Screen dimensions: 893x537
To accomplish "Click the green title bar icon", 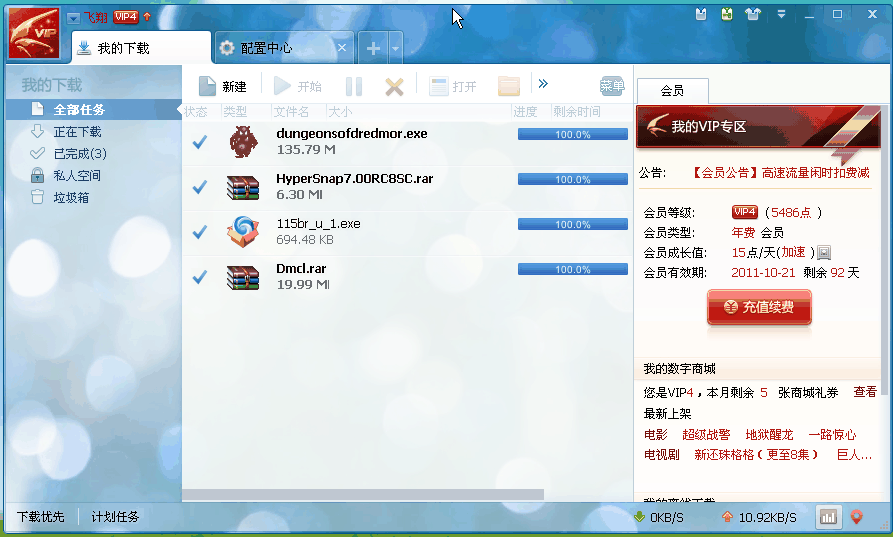I will point(727,14).
